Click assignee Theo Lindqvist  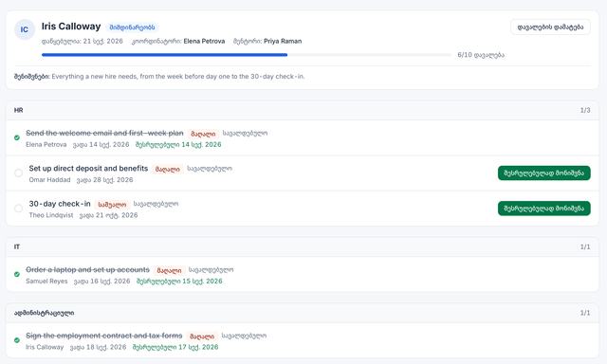coord(51,215)
